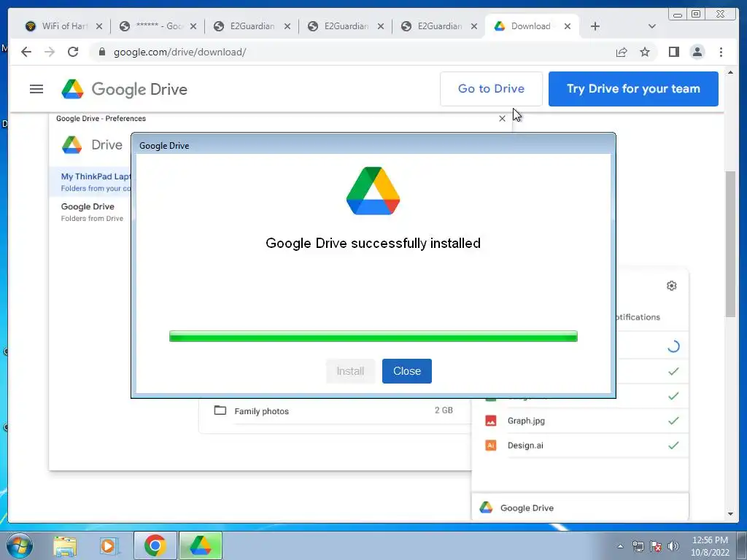The width and height of the screenshot is (747, 560).
Task: Click Google Drive successfully installed message
Action: (x=373, y=243)
